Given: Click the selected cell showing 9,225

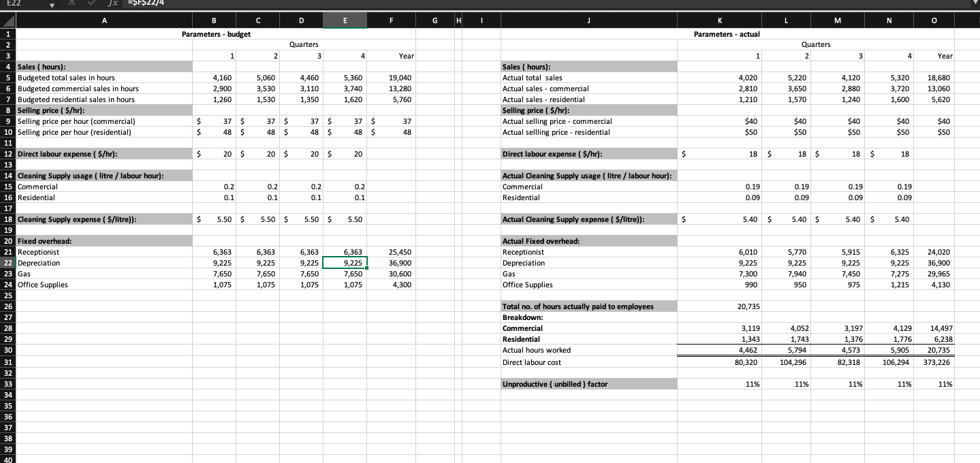Looking at the screenshot, I should tap(345, 263).
